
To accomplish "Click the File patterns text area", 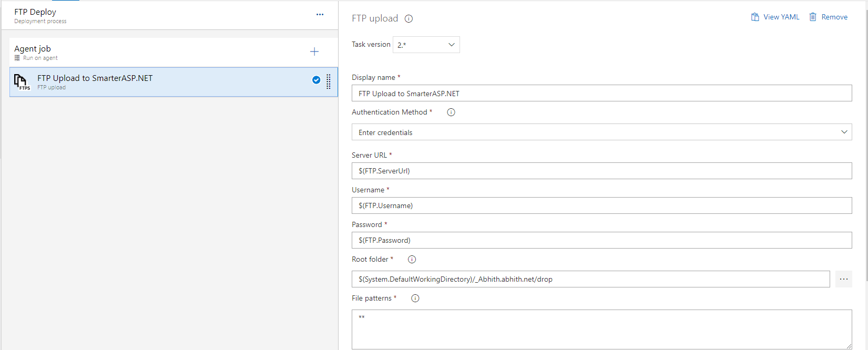I will click(x=601, y=330).
